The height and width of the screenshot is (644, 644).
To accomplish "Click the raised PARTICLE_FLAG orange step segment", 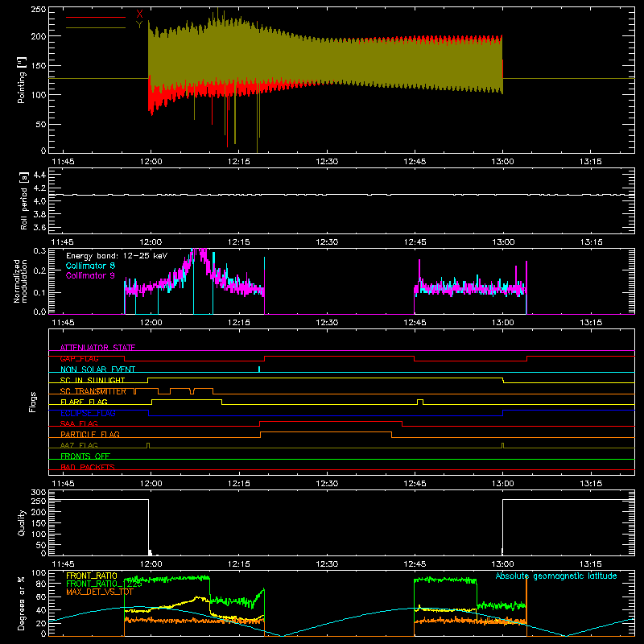I will (x=326, y=432).
